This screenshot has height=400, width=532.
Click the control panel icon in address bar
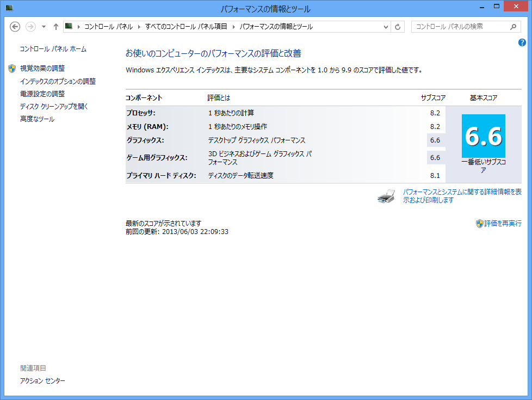pyautogui.click(x=69, y=26)
